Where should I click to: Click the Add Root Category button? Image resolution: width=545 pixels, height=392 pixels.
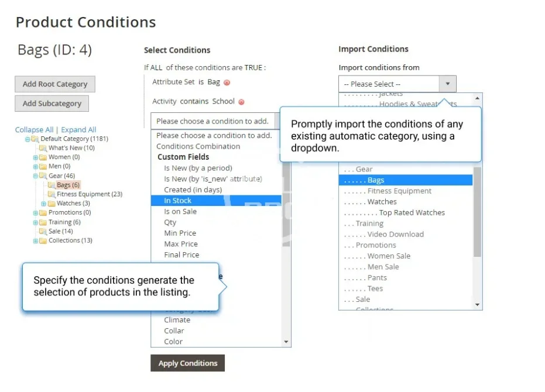coord(55,84)
